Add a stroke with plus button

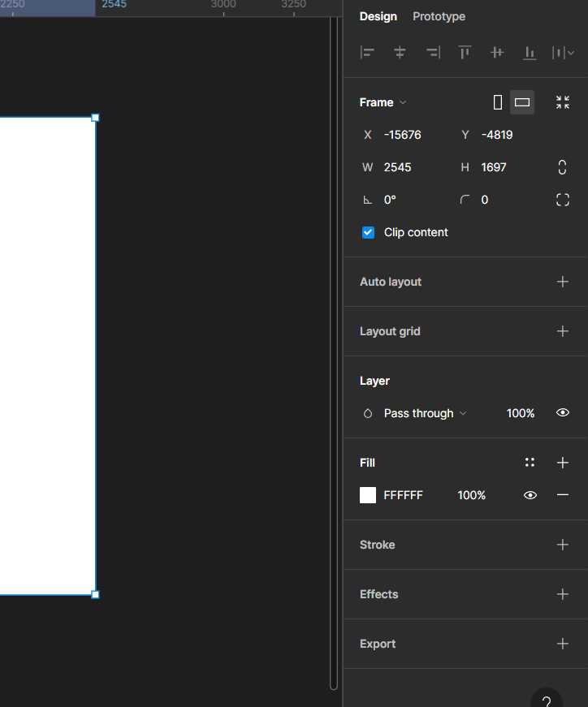[562, 545]
